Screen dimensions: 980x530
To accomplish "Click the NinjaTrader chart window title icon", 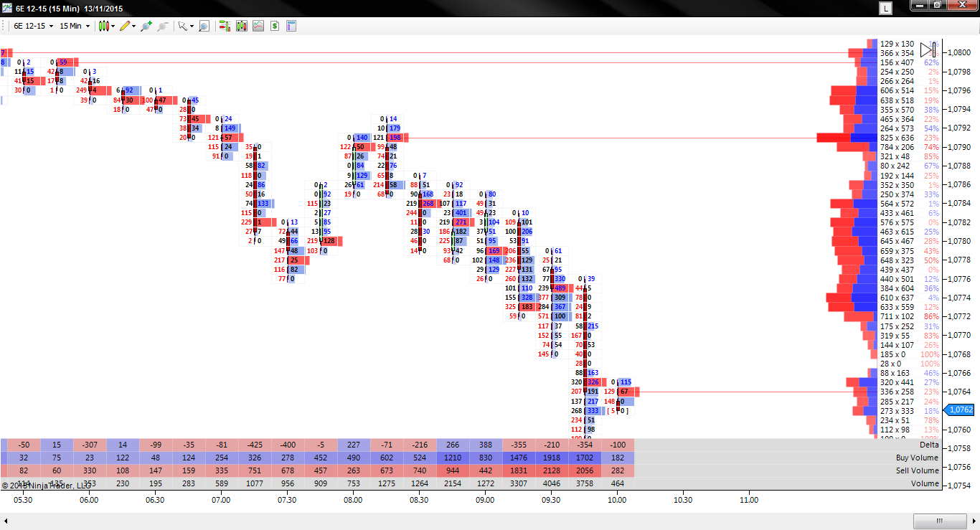I will coord(7,8).
